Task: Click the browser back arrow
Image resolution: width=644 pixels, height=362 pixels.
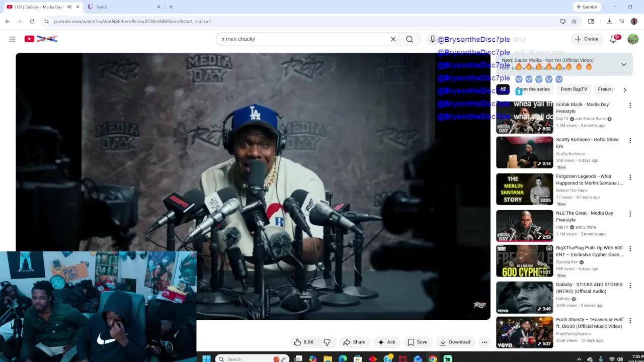Action: pyautogui.click(x=8, y=21)
